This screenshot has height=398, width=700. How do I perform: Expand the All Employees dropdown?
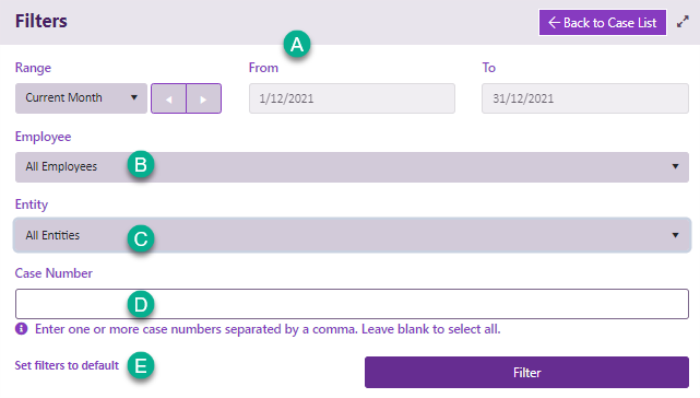point(352,167)
